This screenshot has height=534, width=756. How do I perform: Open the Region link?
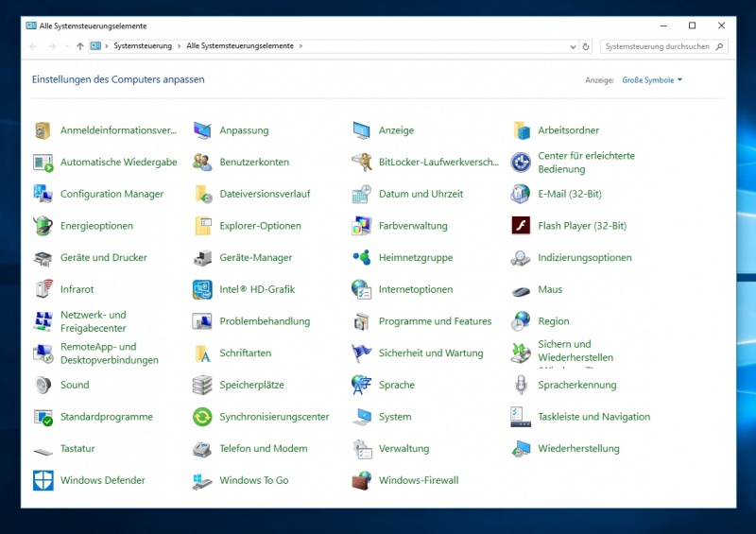tap(554, 321)
